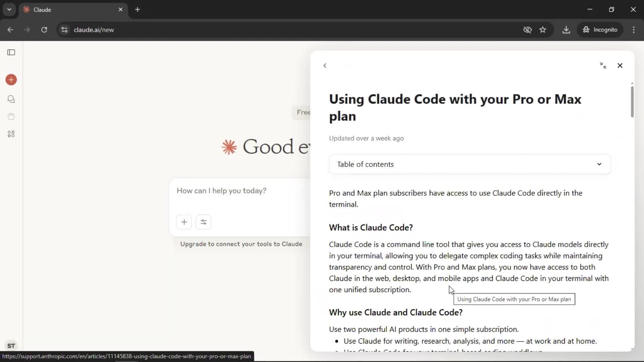This screenshot has height=362, width=644.
Task: Open a new browser tab
Action: click(x=138, y=10)
